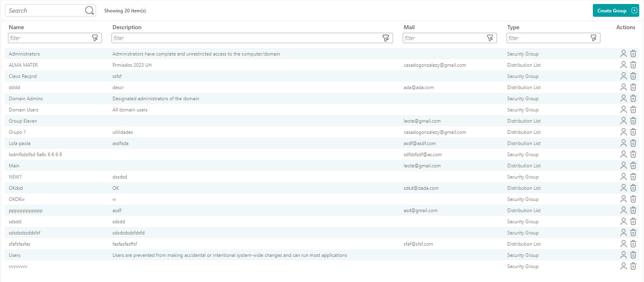This screenshot has height=282, width=644.
Task: Click description 'All domain users'
Action: point(130,110)
